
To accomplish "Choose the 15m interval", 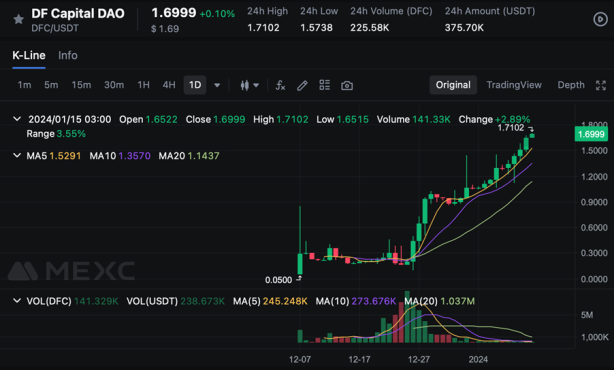I will pyautogui.click(x=81, y=85).
